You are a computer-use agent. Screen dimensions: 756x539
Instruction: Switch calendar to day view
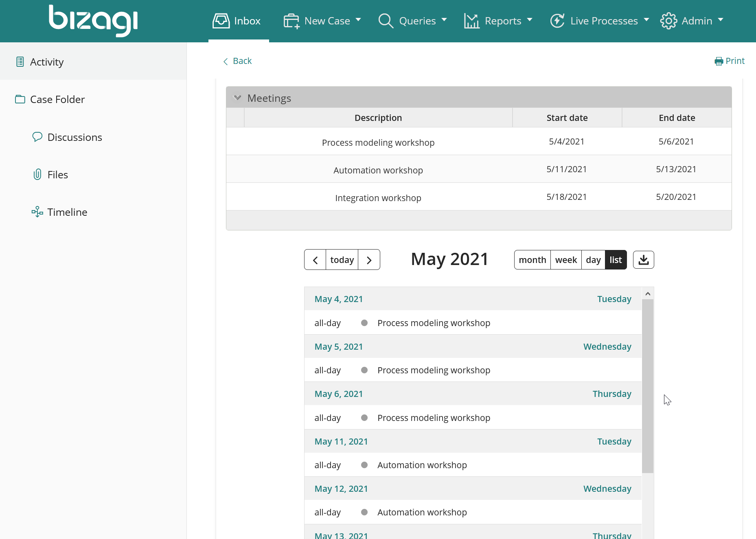[593, 260]
